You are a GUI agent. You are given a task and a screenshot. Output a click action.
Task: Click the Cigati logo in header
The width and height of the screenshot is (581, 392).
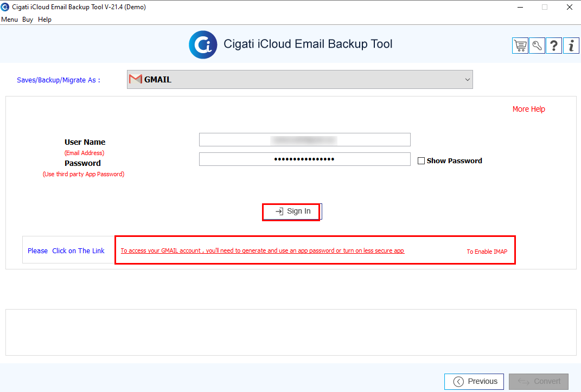point(203,45)
